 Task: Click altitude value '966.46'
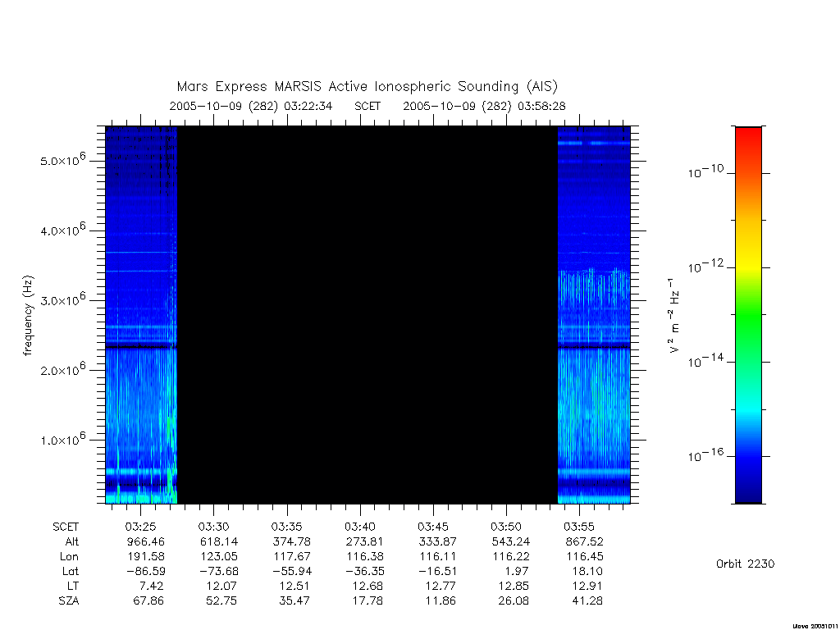tap(146, 541)
